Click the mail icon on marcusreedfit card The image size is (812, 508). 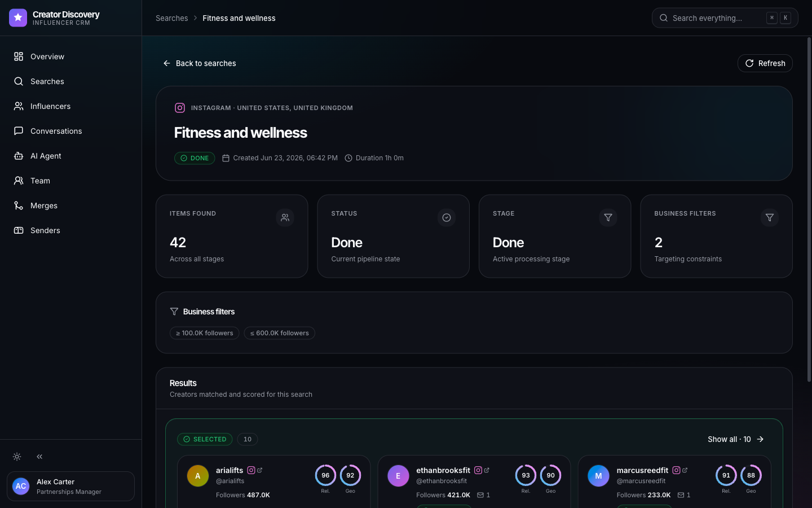681,495
